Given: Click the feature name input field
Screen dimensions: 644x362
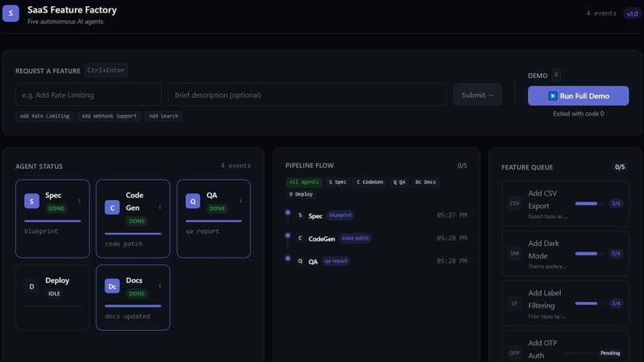Looking at the screenshot, I should pyautogui.click(x=89, y=95).
